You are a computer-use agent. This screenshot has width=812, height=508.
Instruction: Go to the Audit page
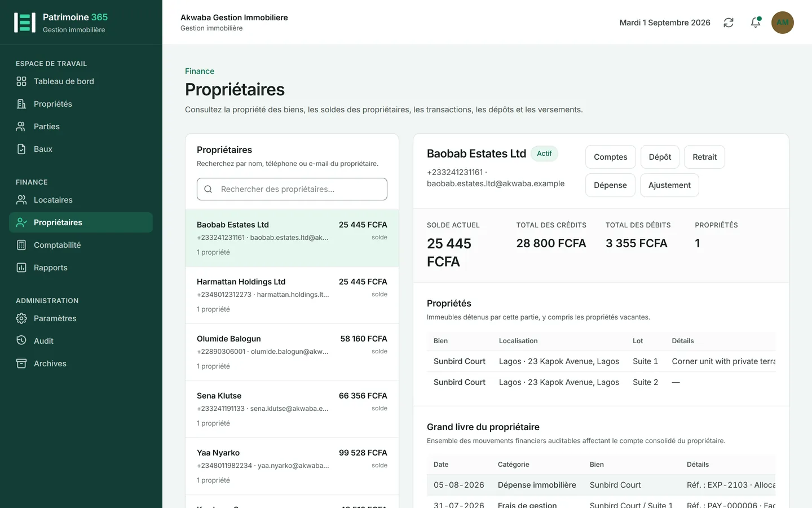[x=81, y=341]
